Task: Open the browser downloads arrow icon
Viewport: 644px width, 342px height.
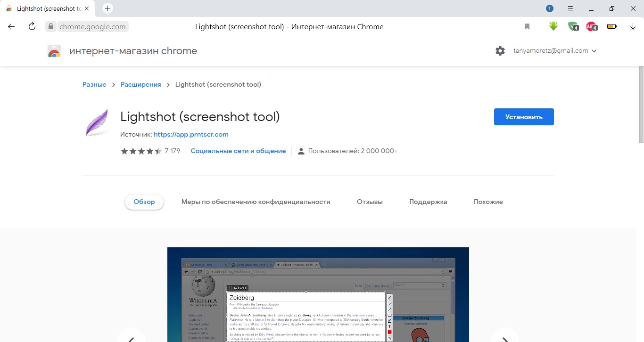Action: pos(633,27)
